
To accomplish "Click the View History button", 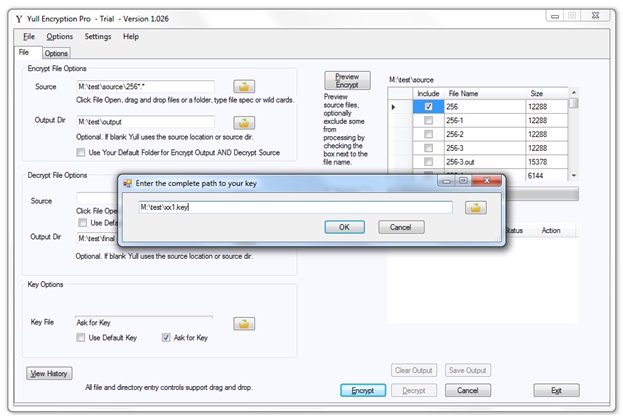I will click(48, 373).
